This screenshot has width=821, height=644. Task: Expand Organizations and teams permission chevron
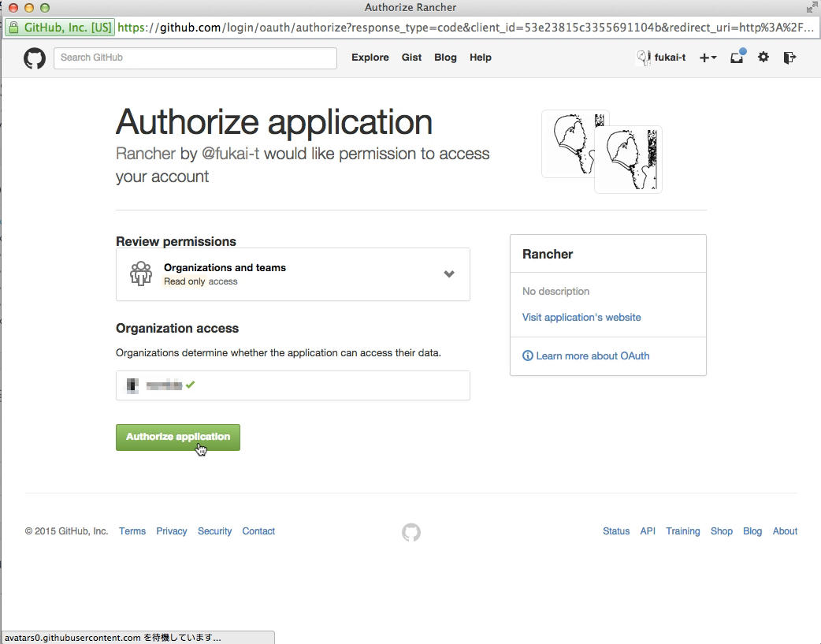pyautogui.click(x=449, y=274)
